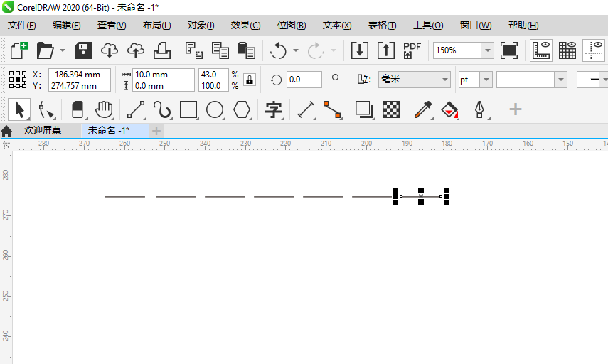Click the full-screen preview icon
The height and width of the screenshot is (364, 608).
pos(509,50)
